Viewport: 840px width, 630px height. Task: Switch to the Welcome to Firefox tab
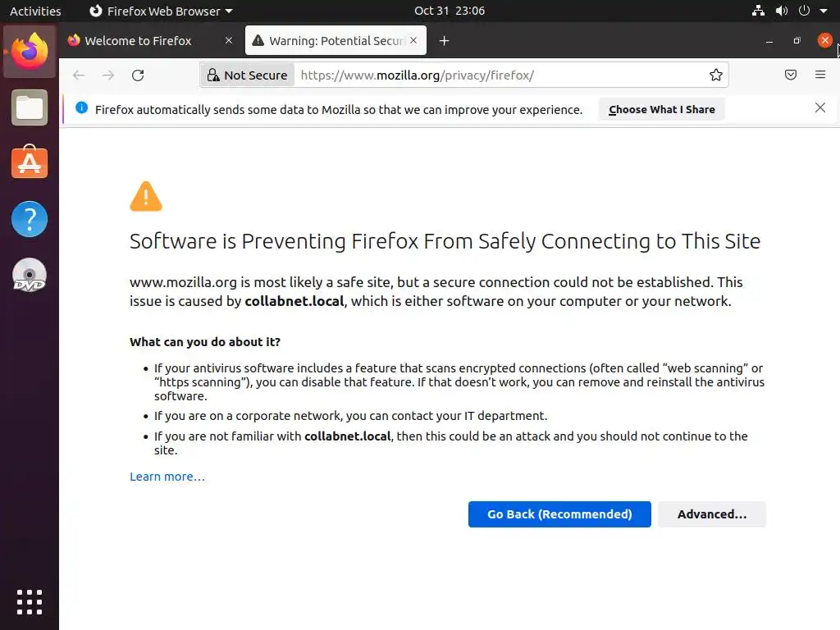point(138,41)
